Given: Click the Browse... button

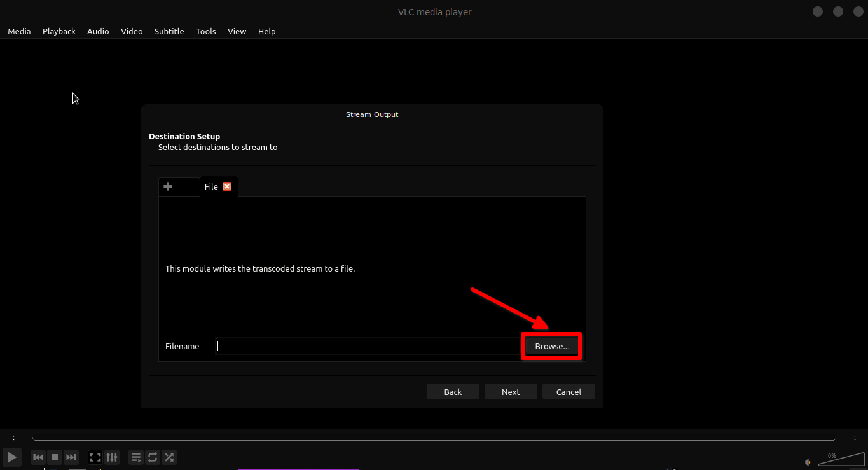Looking at the screenshot, I should pos(551,346).
